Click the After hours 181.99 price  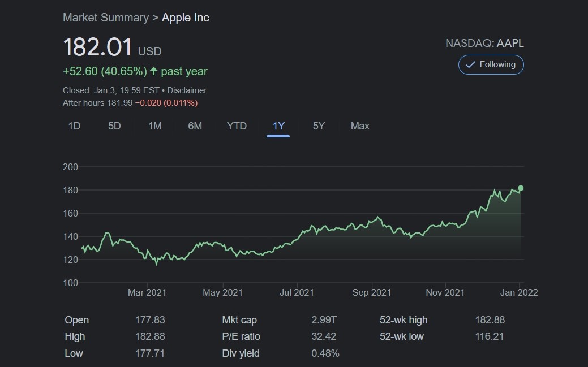(x=97, y=103)
